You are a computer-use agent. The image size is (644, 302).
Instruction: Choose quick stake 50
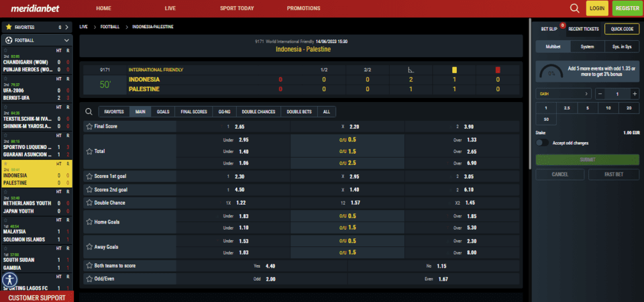(546, 119)
